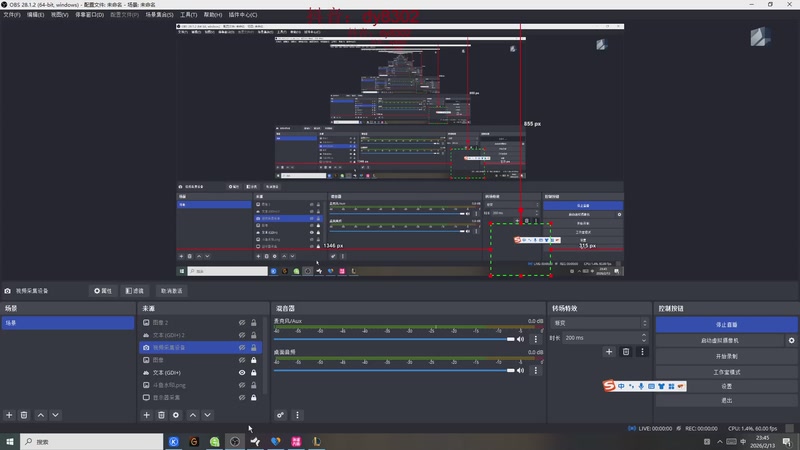The height and width of the screenshot is (450, 800).
Task: Select the 图像 2 source
Action: tap(201, 322)
